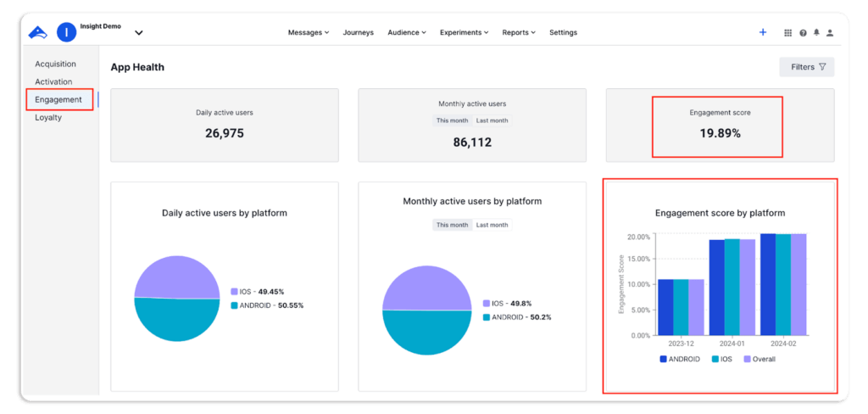Open Settings in top navigation

click(563, 33)
